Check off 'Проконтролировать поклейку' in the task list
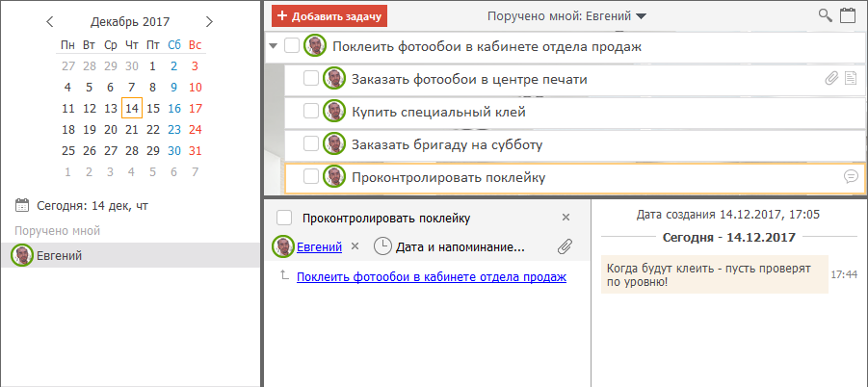This screenshot has height=387, width=868. pos(311,177)
